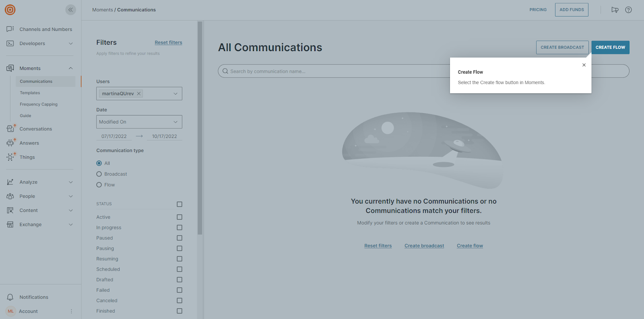This screenshot has height=319, width=644.
Task: Click the Create Flow button
Action: coord(610,47)
